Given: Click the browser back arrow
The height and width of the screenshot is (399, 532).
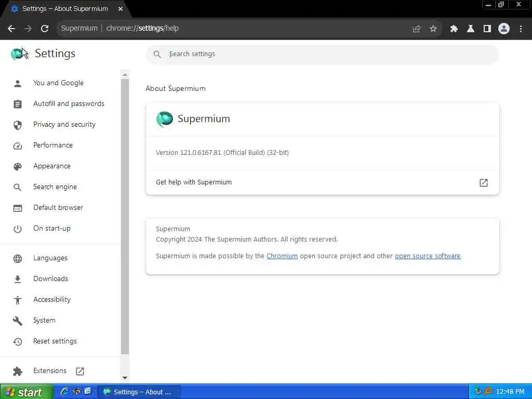Looking at the screenshot, I should tap(11, 29).
